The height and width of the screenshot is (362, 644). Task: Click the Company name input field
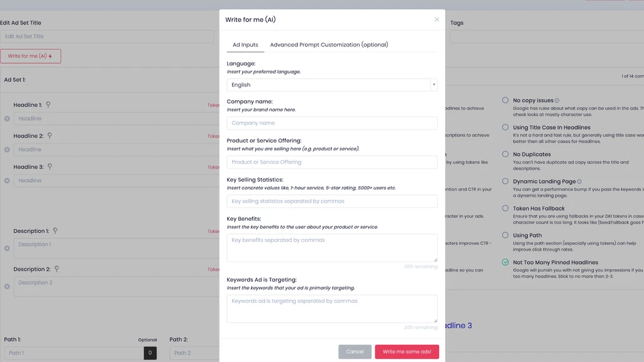tap(332, 123)
